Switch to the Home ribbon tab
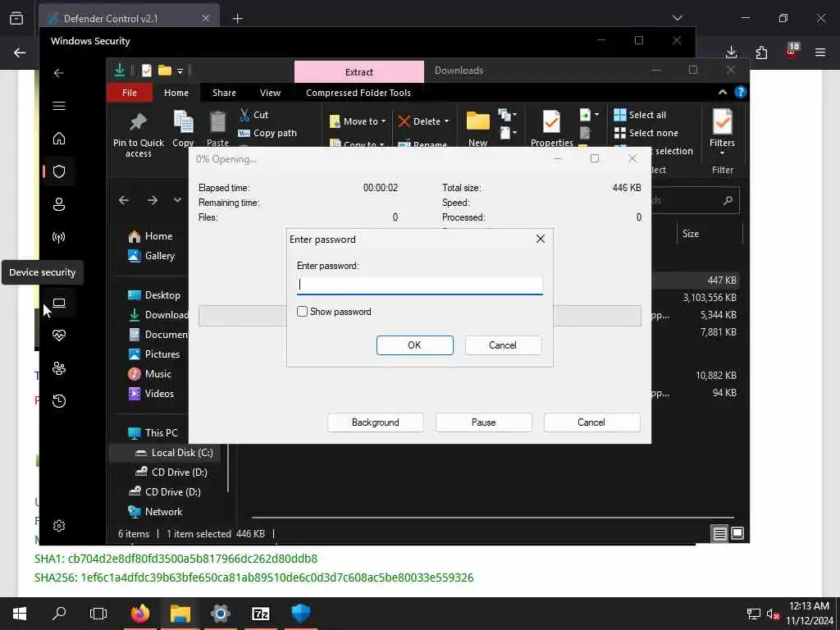Image resolution: width=840 pixels, height=630 pixels. 176,93
